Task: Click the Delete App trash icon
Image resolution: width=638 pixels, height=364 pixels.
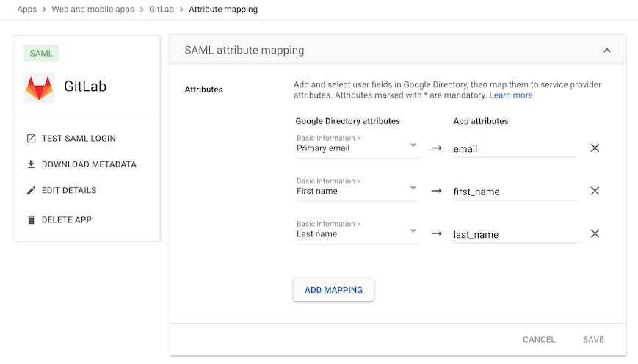Action: pos(31,219)
